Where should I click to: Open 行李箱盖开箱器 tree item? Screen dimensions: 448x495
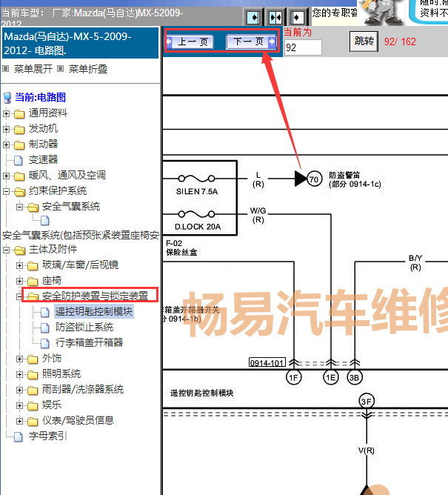(x=89, y=342)
